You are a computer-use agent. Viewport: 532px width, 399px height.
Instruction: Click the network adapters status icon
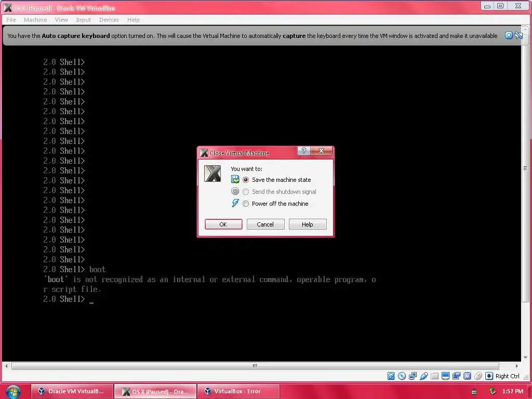pyautogui.click(x=413, y=376)
